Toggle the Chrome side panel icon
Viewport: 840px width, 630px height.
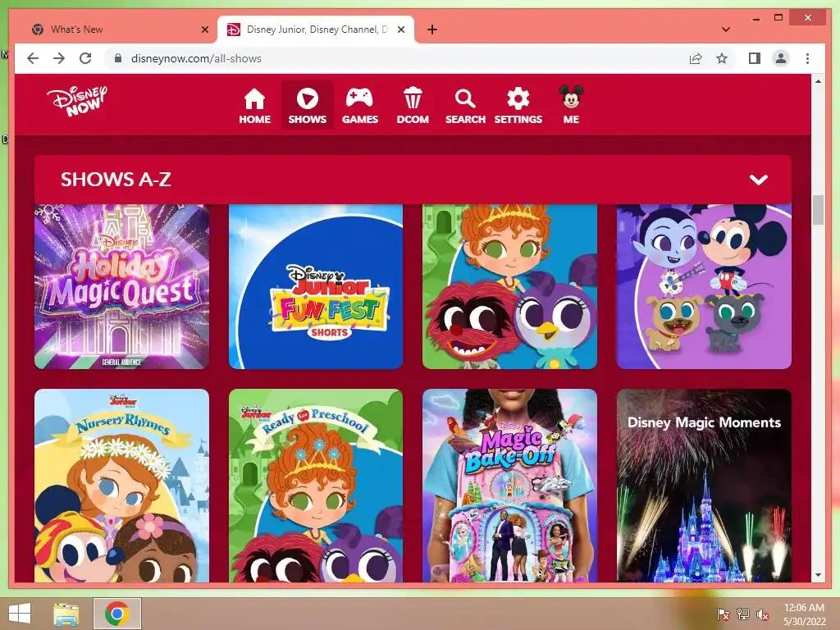(755, 58)
